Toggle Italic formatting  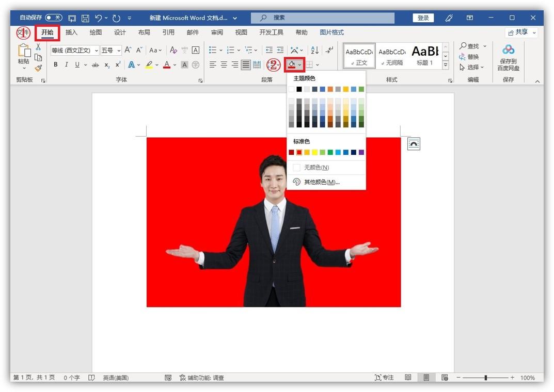coord(66,65)
